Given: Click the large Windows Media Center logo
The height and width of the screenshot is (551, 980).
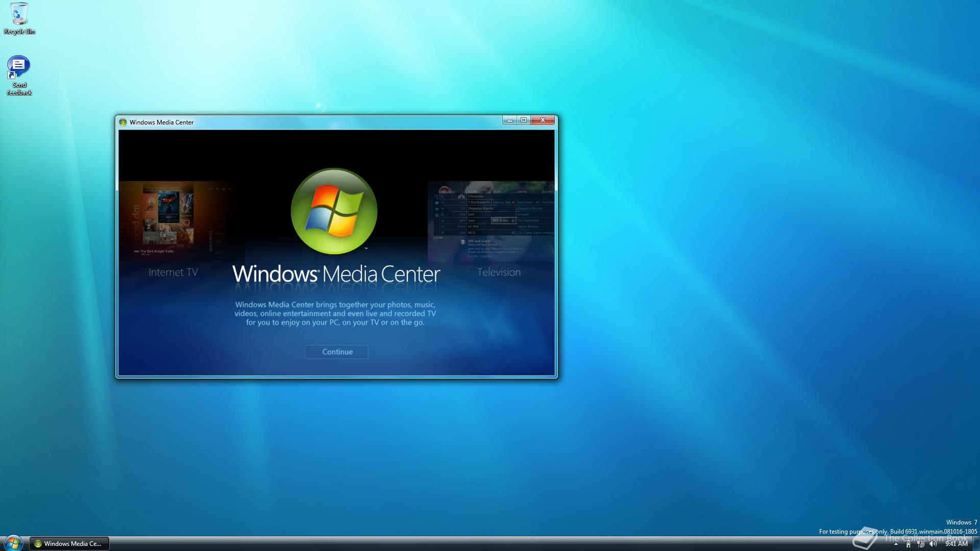Looking at the screenshot, I should coord(334,211).
